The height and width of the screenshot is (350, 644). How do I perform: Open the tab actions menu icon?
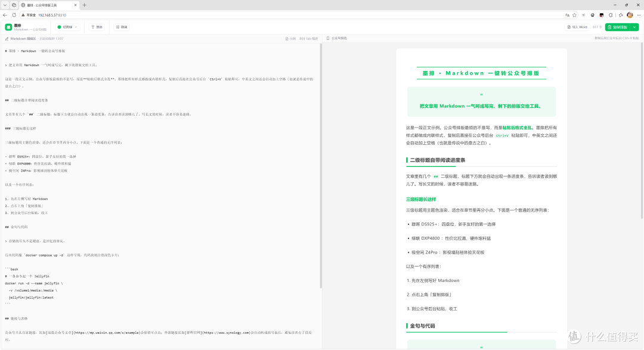14,5
